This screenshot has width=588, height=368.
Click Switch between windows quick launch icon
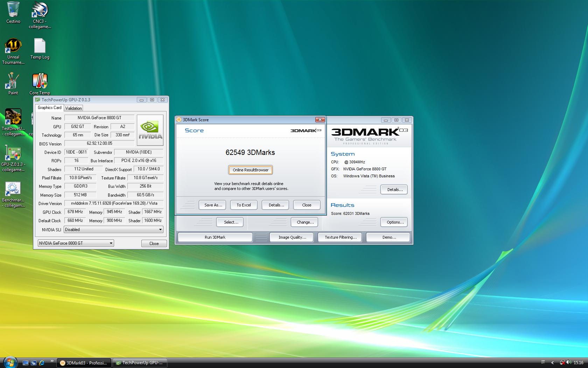(34, 363)
